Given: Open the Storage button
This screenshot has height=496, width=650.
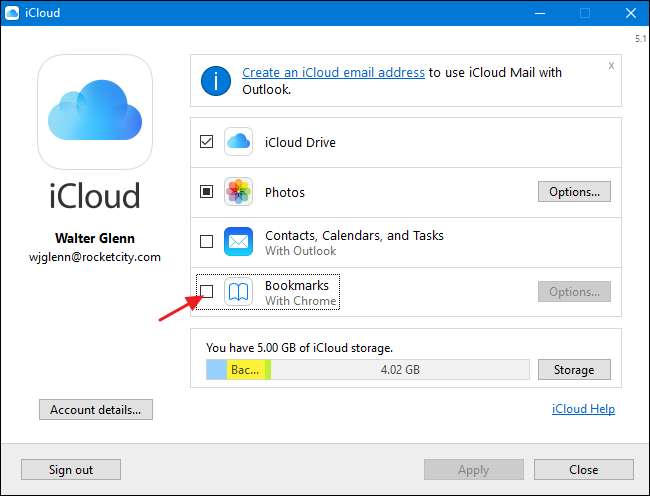Looking at the screenshot, I should tap(574, 369).
